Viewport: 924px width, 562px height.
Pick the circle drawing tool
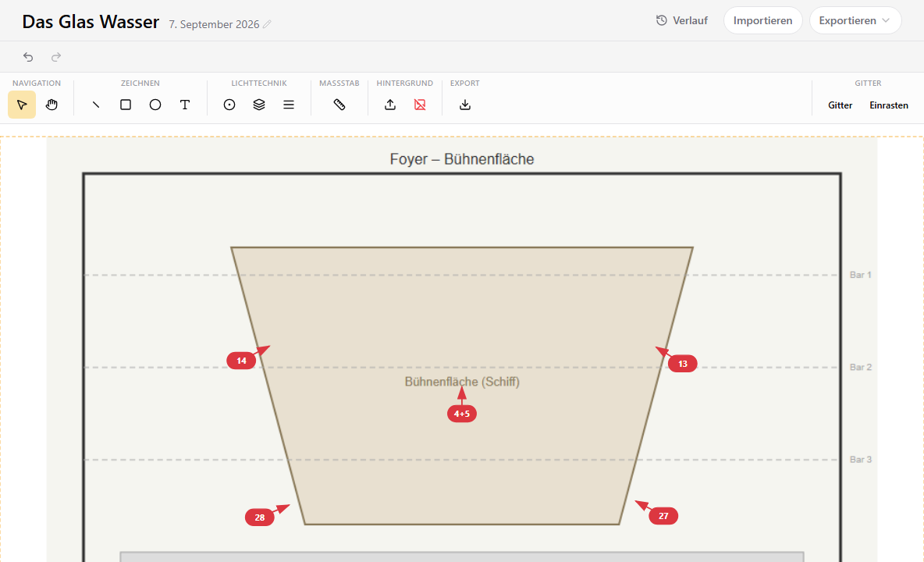[155, 105]
